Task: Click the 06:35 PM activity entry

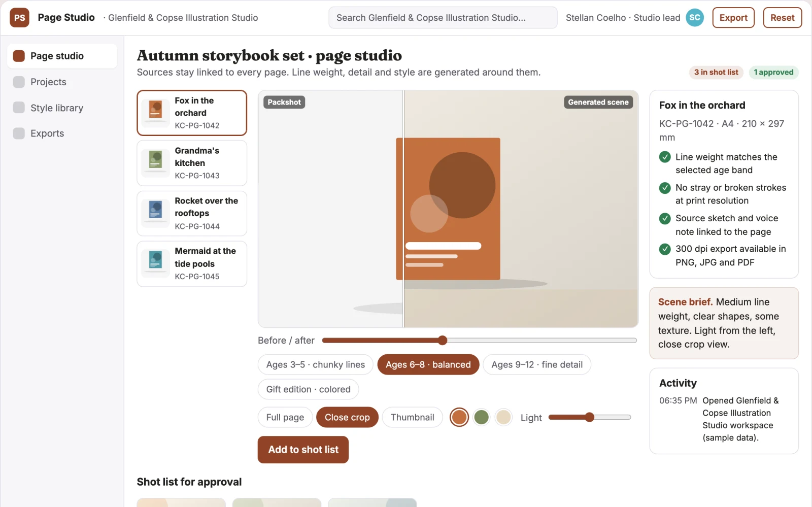Action: 724,419
